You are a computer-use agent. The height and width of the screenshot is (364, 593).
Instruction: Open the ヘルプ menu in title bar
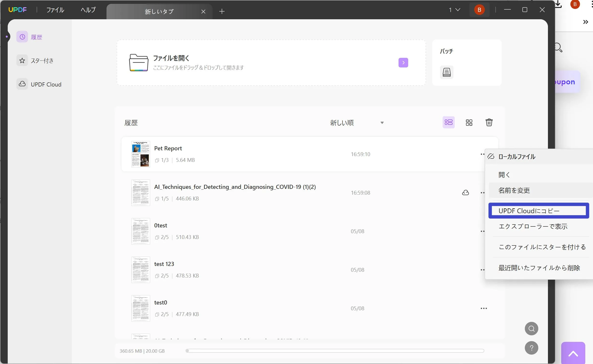click(x=88, y=10)
